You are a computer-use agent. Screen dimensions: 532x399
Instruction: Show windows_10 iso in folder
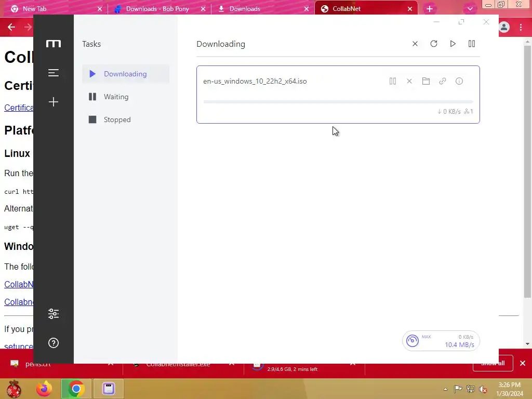pos(426,81)
